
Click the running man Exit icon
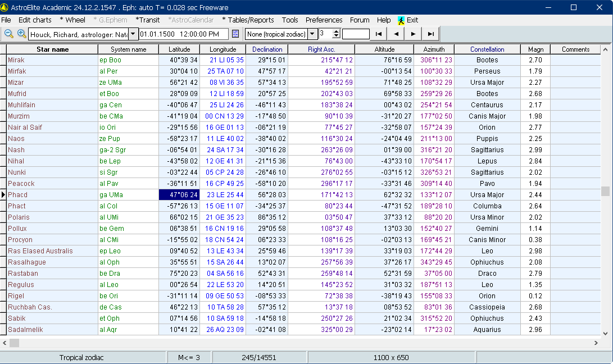click(x=401, y=20)
